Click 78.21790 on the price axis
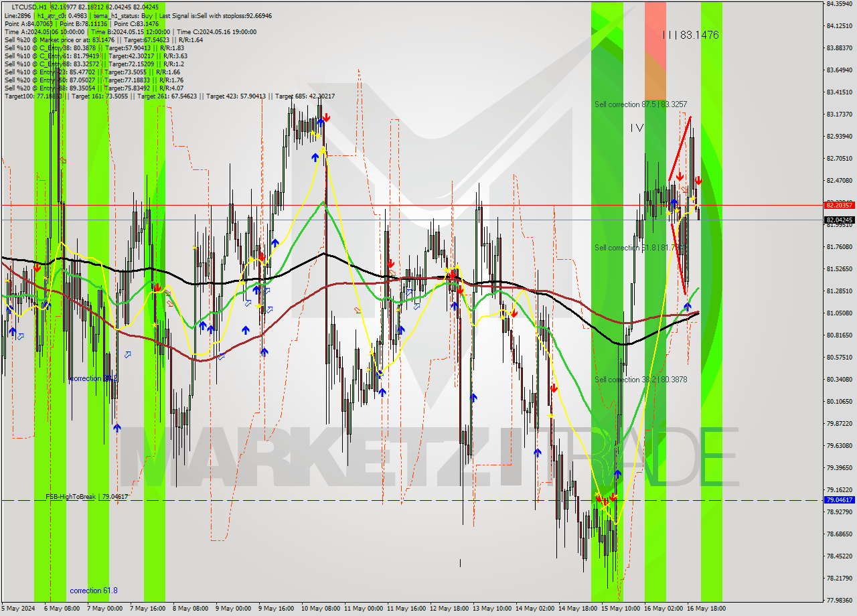The height and width of the screenshot is (616, 857). tap(840, 579)
